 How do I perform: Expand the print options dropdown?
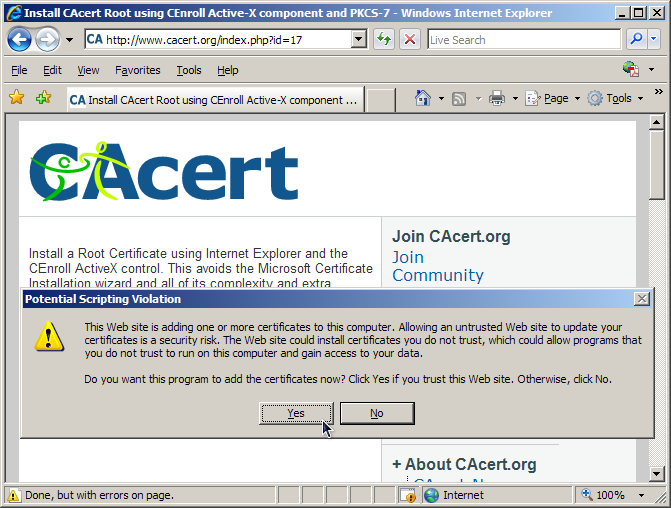515,99
